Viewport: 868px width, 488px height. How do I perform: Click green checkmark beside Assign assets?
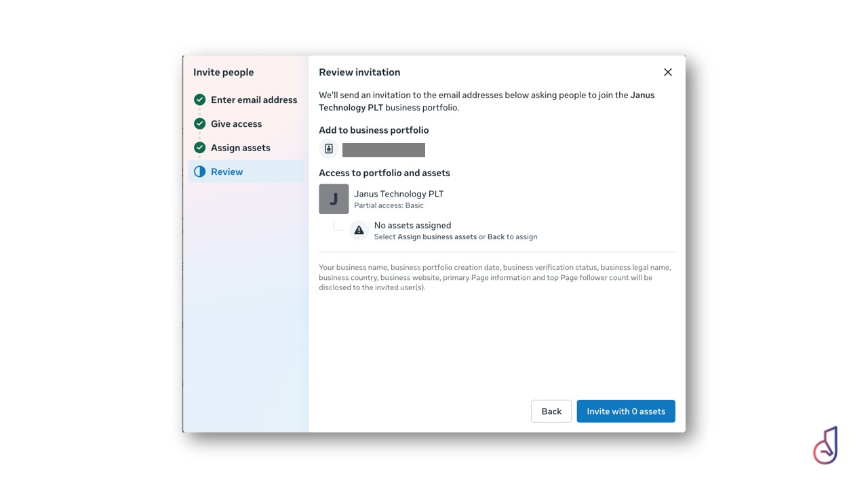199,147
